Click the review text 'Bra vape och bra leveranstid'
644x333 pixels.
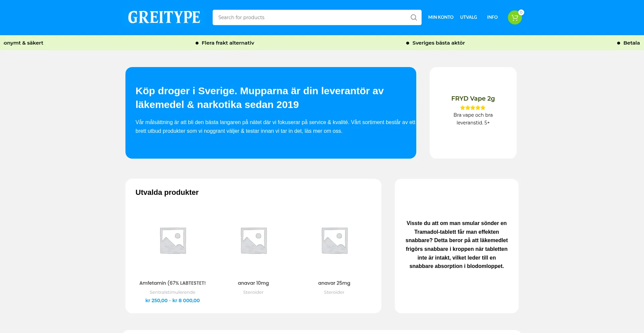tap(473, 119)
